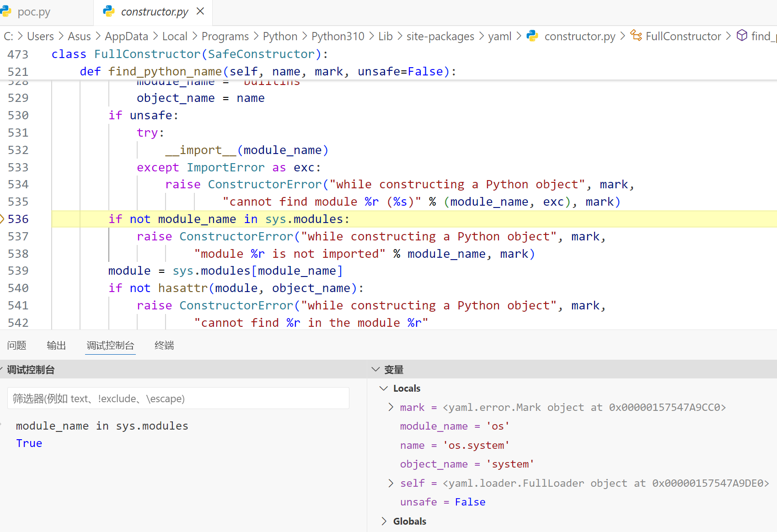Click line number 539 in the gutter

18,271
